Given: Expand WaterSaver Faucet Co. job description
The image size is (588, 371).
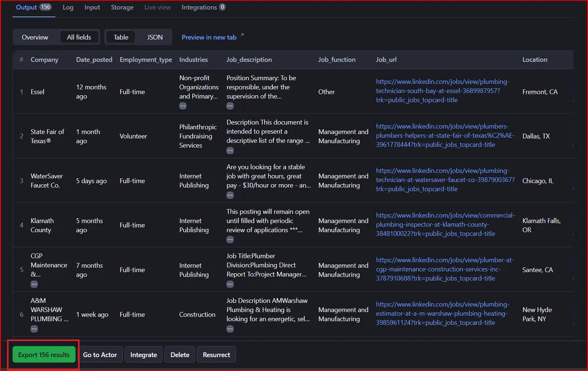Looking at the screenshot, I should tap(230, 195).
